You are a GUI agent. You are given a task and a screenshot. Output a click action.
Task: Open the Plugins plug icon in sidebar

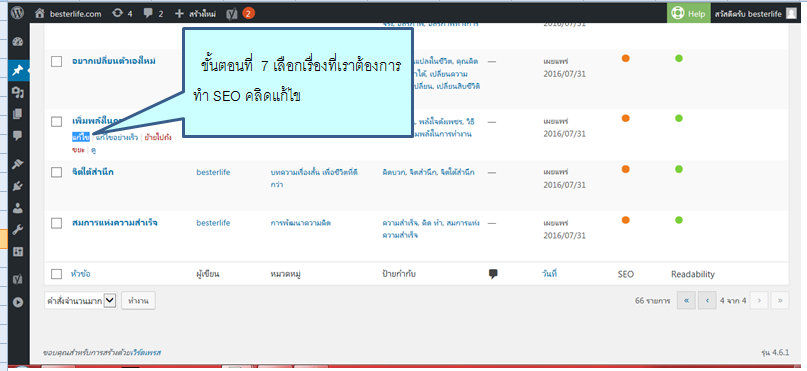click(x=18, y=186)
